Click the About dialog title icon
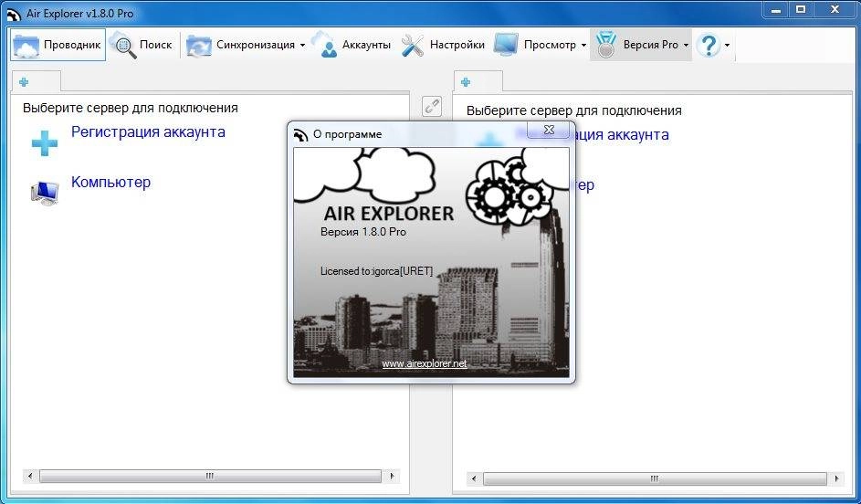 301,134
